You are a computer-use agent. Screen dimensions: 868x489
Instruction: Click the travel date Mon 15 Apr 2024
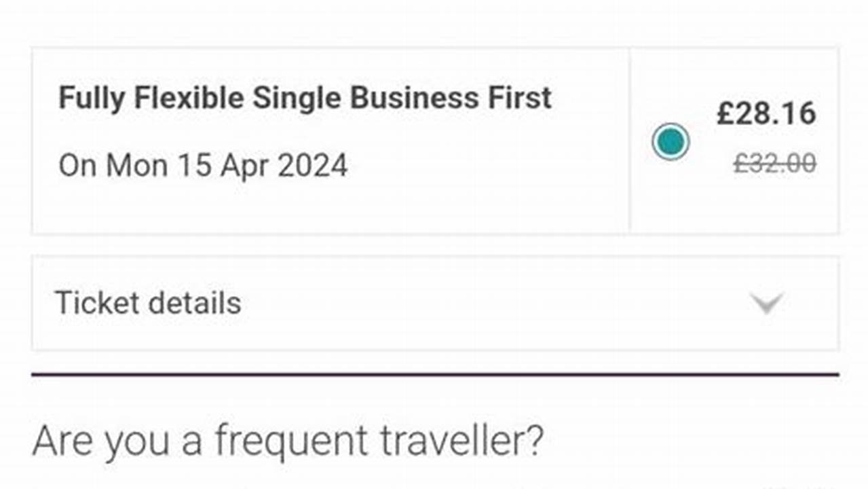[203, 164]
